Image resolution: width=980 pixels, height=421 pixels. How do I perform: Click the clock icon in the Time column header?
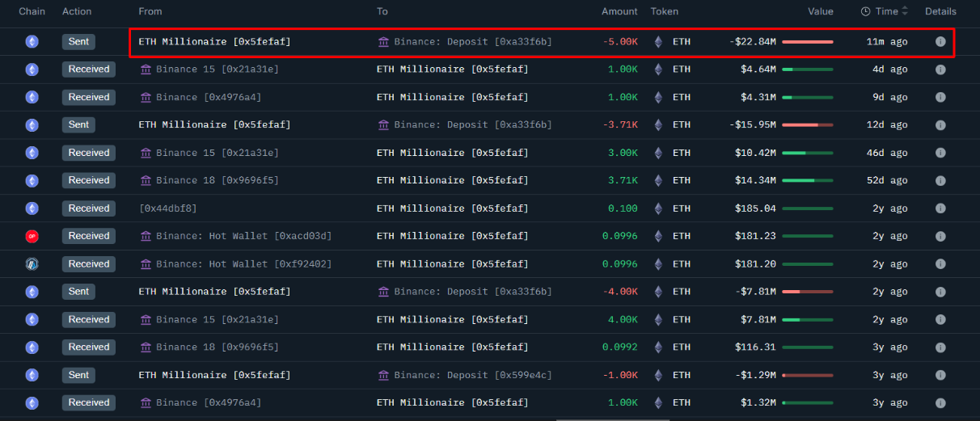[x=865, y=11]
